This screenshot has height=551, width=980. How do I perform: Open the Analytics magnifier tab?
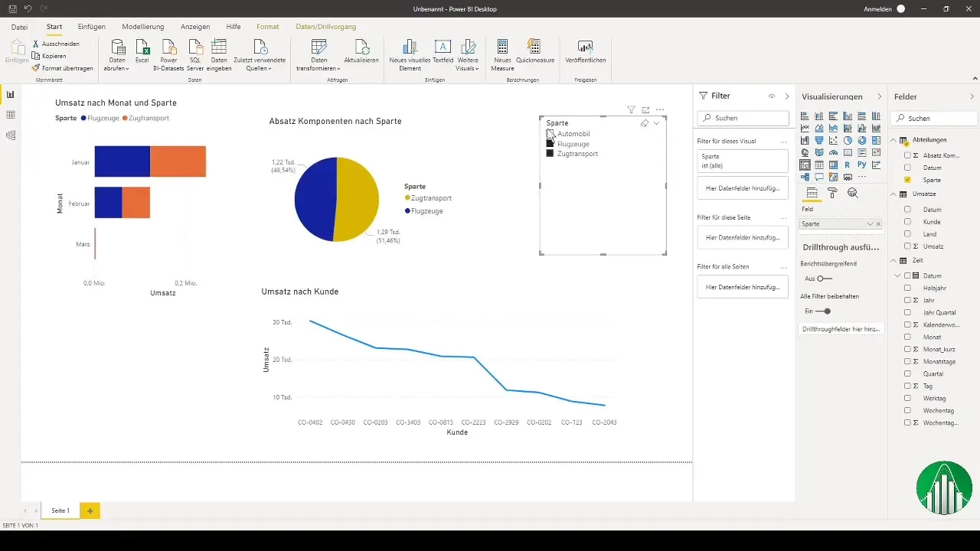coord(852,193)
